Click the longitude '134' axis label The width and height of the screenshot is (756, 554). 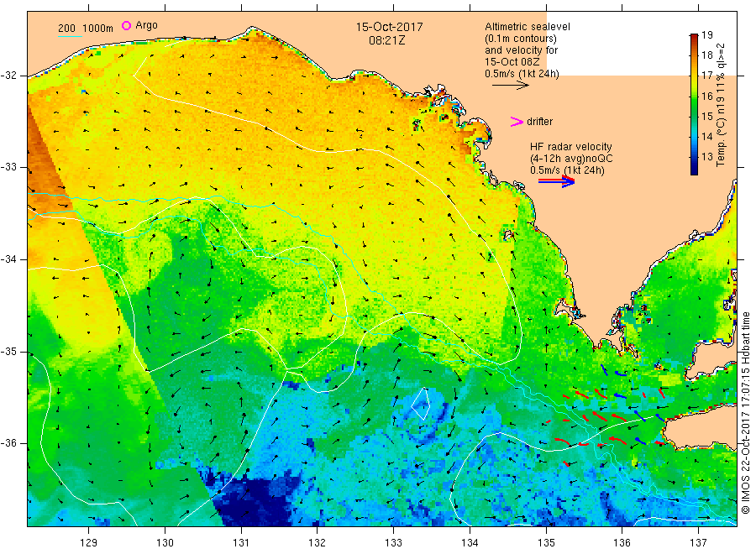pos(470,543)
